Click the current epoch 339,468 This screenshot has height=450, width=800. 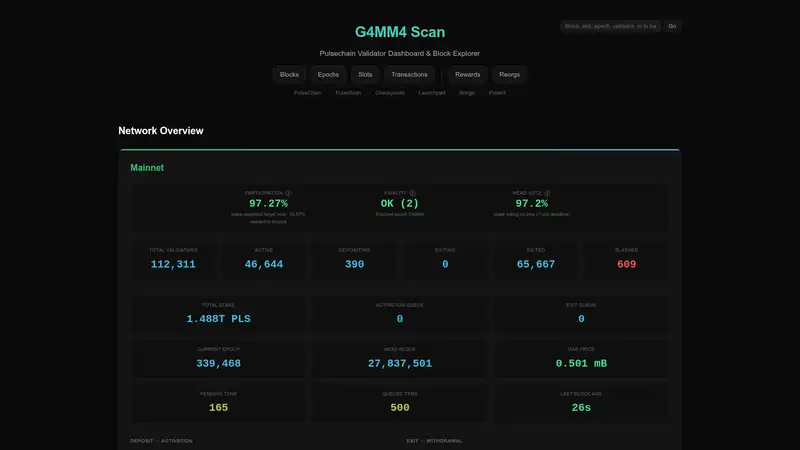coord(218,364)
